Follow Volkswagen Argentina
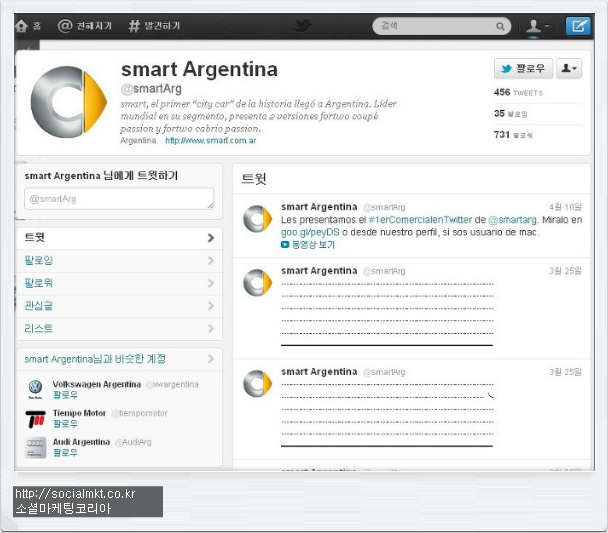 click(65, 395)
